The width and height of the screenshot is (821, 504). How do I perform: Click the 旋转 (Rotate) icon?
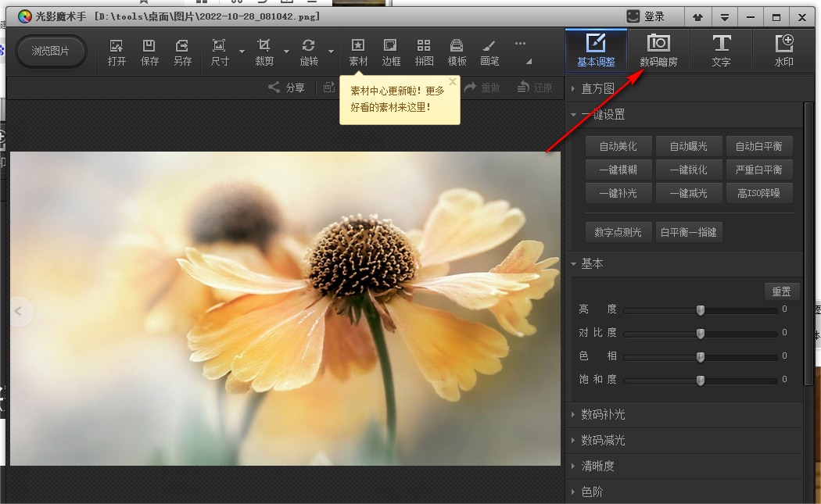click(x=309, y=52)
